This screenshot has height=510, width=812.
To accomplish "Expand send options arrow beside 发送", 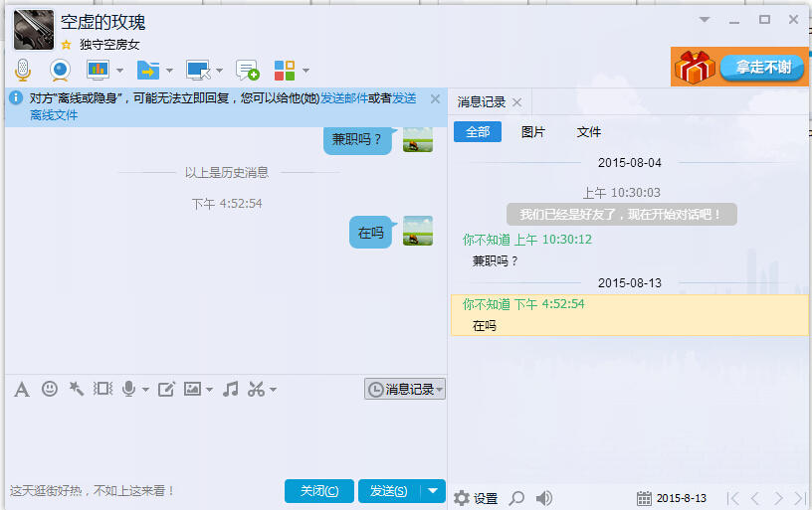I will 434,491.
